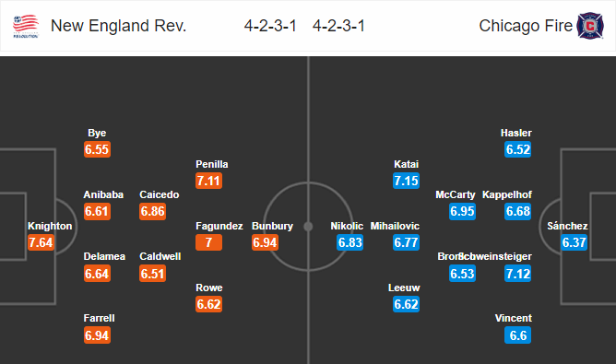Viewport: 616px width, 364px height.
Task: Click Katai's 7.15 rating badge
Action: coord(407,181)
